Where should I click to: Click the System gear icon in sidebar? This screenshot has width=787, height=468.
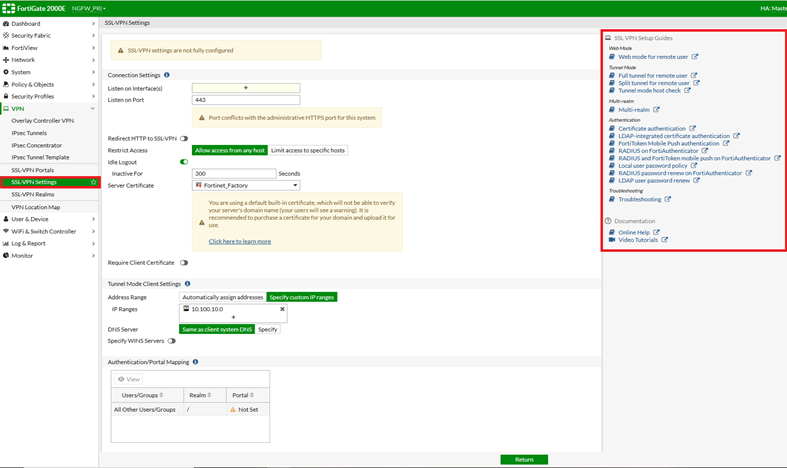[6, 72]
